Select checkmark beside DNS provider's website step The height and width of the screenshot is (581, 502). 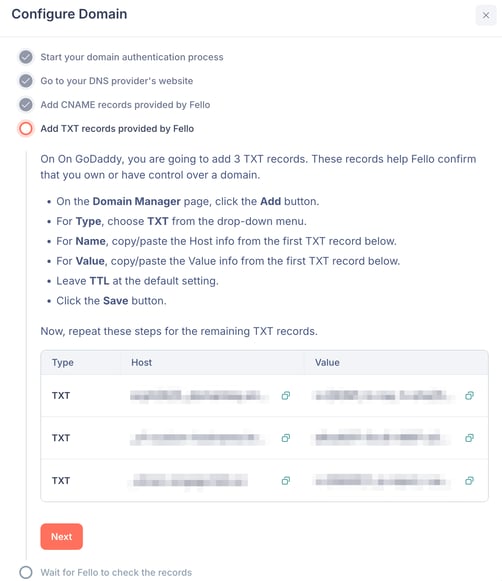26,81
